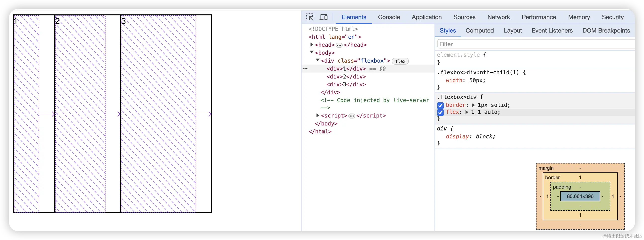Activate the inspect element picker icon

[x=310, y=17]
